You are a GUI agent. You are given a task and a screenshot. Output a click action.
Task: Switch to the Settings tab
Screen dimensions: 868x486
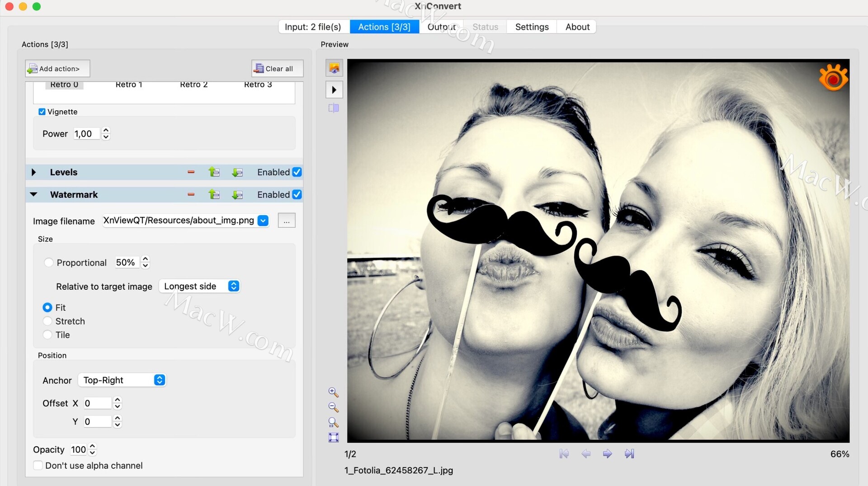[532, 27]
